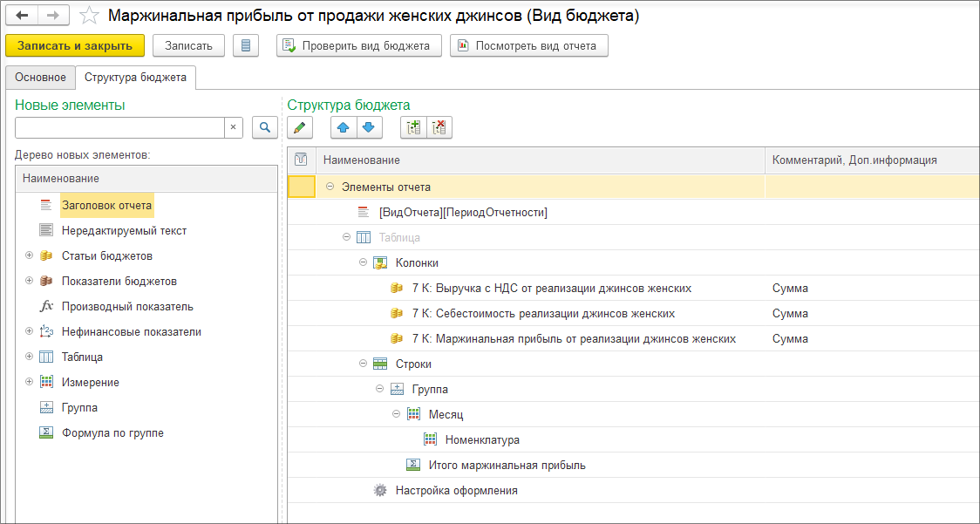This screenshot has width=980, height=524.
Task: Go back using the left arrow navigation button
Action: pos(22,16)
